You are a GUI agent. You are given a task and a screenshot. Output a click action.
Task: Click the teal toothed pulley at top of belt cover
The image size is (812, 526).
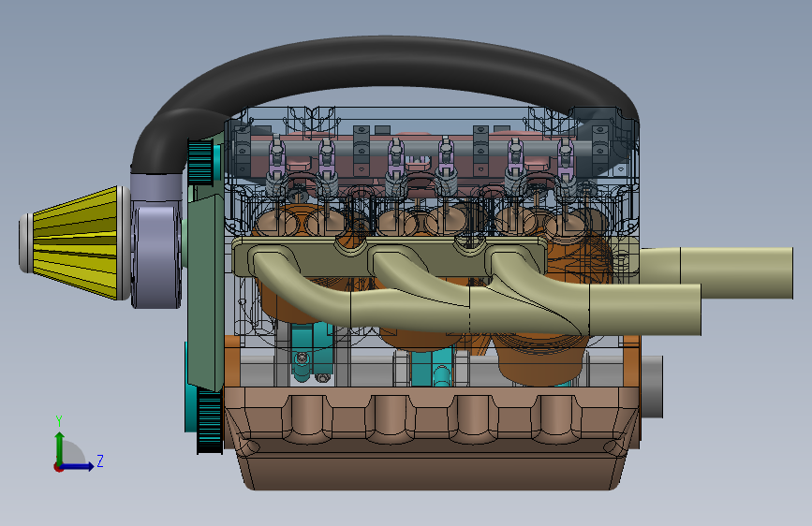pos(200,162)
